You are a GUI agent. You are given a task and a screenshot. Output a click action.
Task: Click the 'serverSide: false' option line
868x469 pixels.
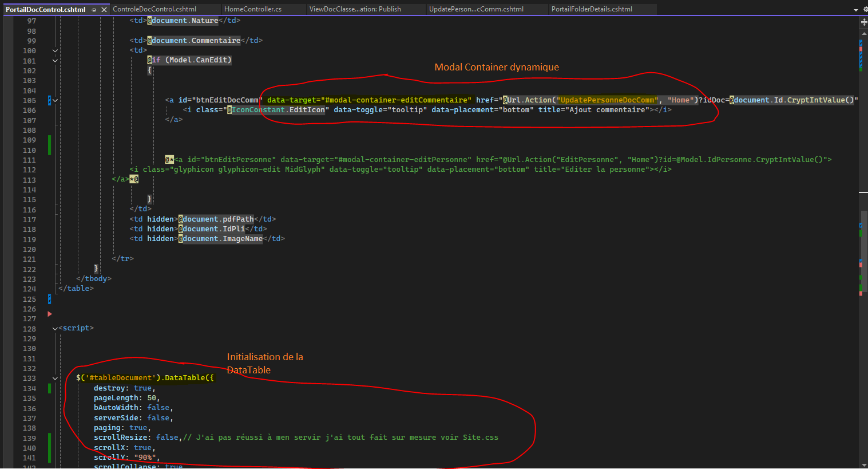click(x=133, y=418)
